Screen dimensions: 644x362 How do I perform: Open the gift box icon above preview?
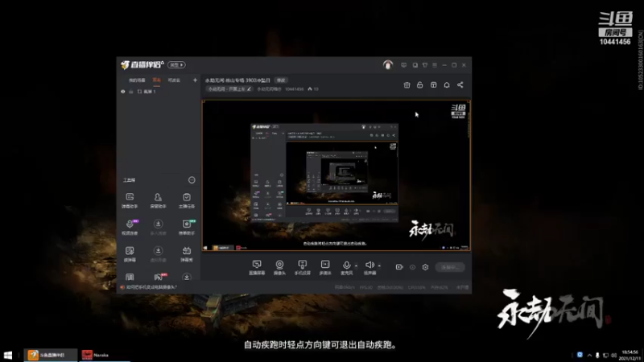(407, 85)
